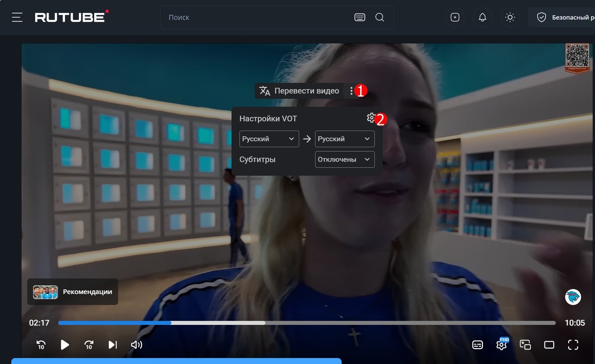Screen dimensions: 595x364
Task: Open VOT settings gear icon
Action: [371, 118]
